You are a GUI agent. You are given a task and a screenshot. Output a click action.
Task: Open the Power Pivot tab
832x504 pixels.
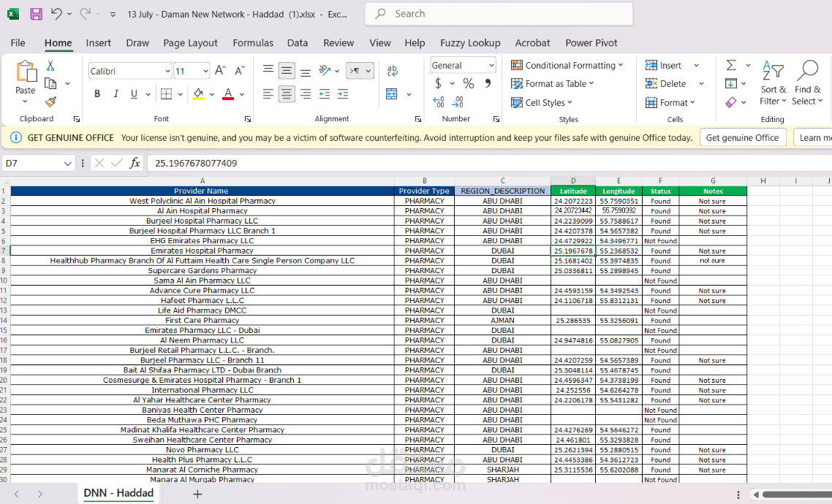pos(591,43)
